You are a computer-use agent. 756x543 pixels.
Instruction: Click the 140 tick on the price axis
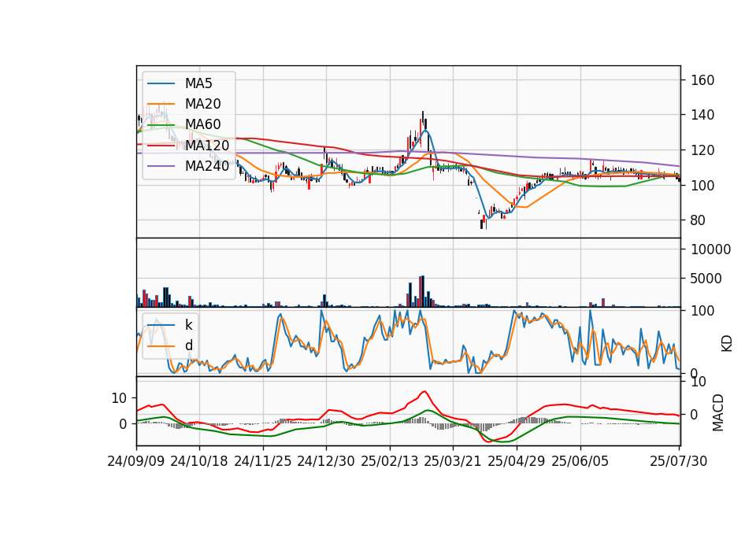[x=702, y=115]
